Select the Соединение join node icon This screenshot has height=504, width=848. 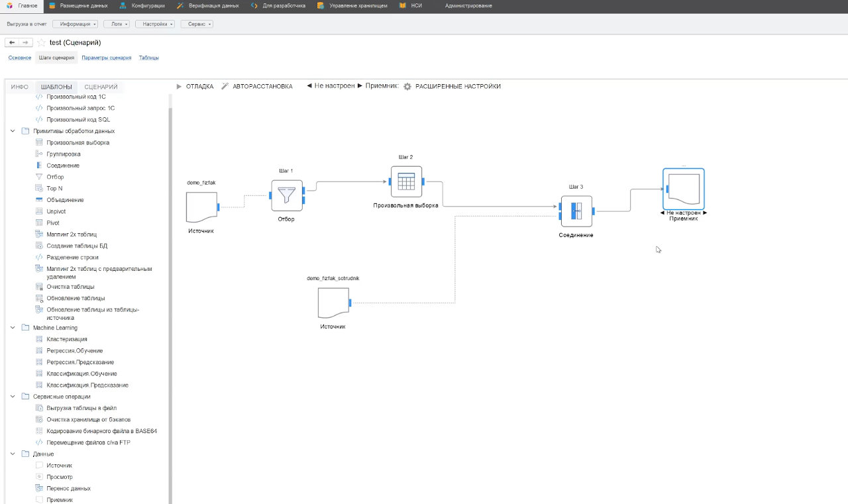(576, 211)
